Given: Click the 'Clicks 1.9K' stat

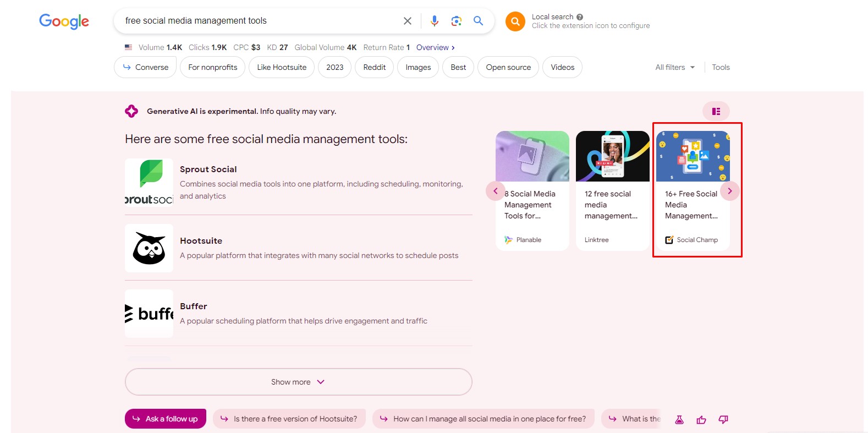Looking at the screenshot, I should pyautogui.click(x=207, y=47).
